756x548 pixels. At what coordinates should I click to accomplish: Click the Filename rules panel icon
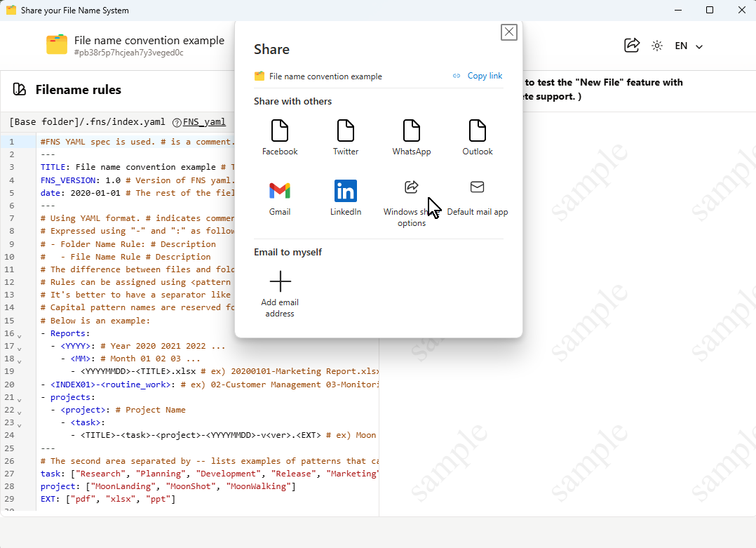[20, 90]
